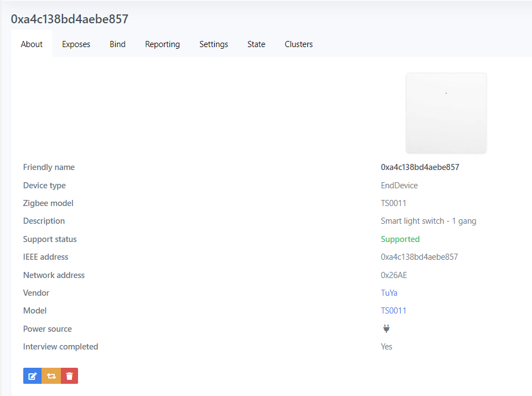The image size is (532, 396).
Task: Click the 'Model' label
Action: pyautogui.click(x=35, y=311)
